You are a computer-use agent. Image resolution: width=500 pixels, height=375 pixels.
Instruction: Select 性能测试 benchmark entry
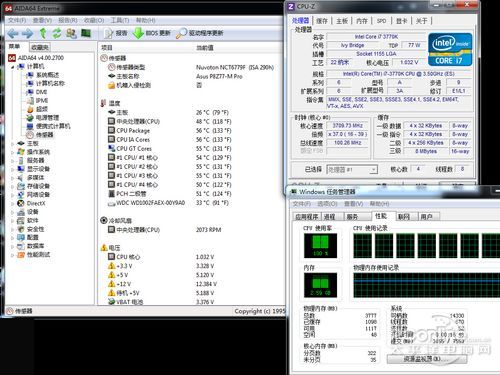point(34,255)
